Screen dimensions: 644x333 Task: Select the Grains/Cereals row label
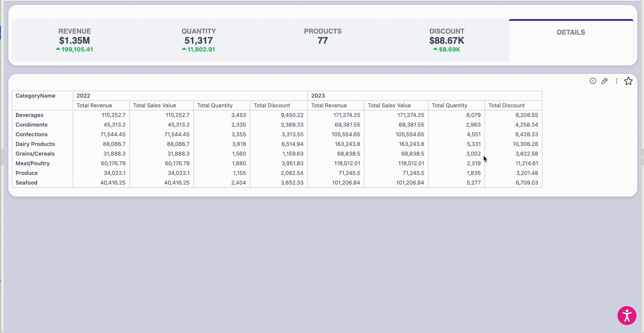35,154
